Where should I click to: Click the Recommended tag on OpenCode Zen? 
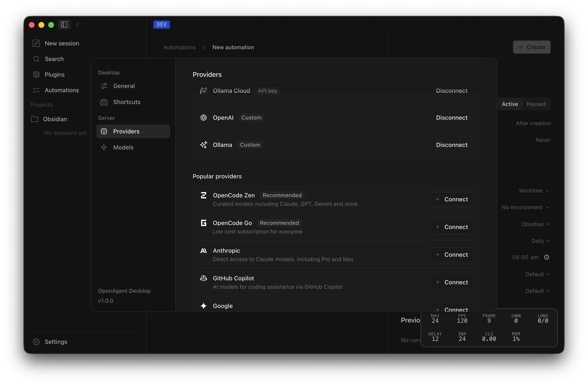pyautogui.click(x=282, y=195)
